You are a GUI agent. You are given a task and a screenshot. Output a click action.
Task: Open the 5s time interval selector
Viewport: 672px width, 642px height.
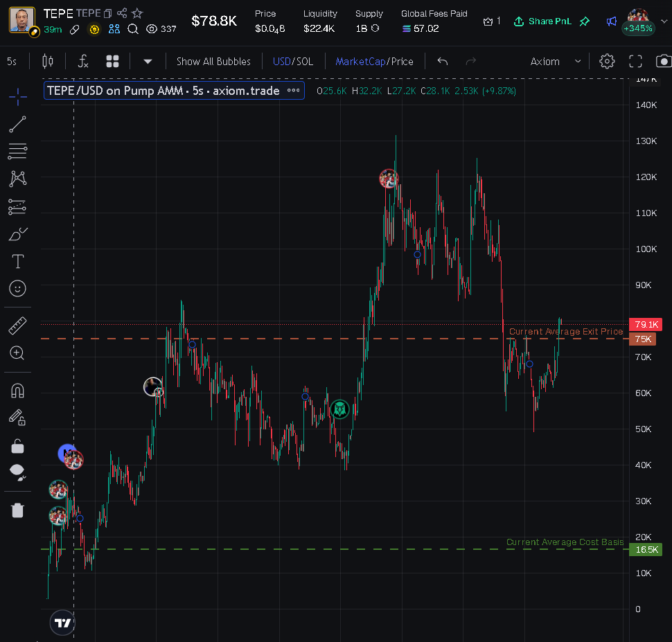point(12,62)
